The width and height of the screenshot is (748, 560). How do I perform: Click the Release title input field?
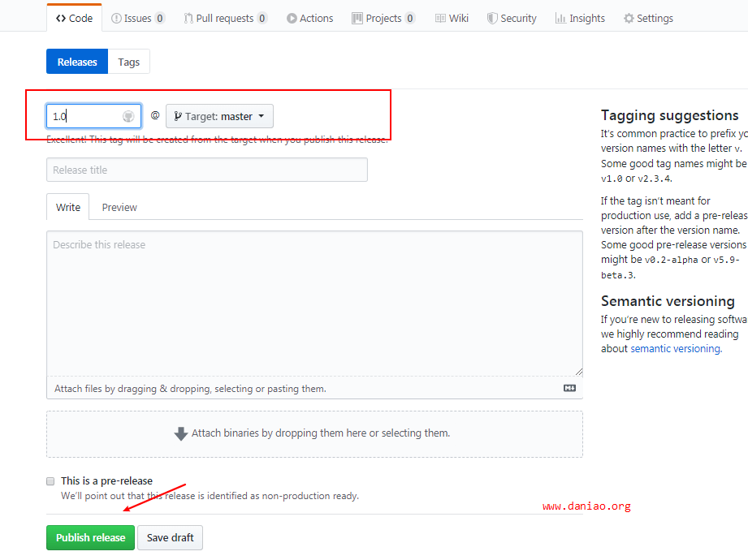click(206, 170)
